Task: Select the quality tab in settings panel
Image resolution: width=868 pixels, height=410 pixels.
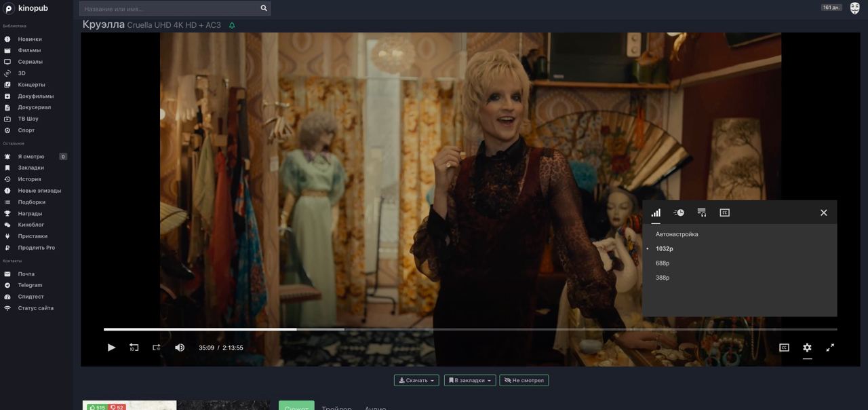Action: (x=656, y=212)
